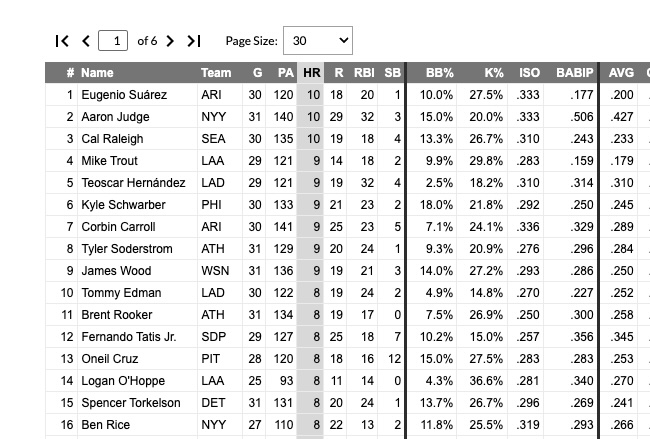The width and height of the screenshot is (650, 439).
Task: Sort by the RBI column header
Action: tap(364, 73)
